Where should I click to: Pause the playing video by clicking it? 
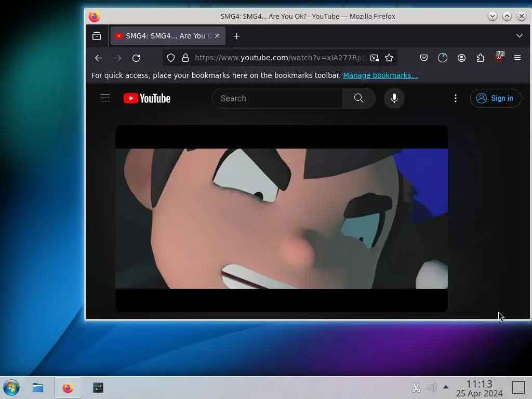(281, 219)
